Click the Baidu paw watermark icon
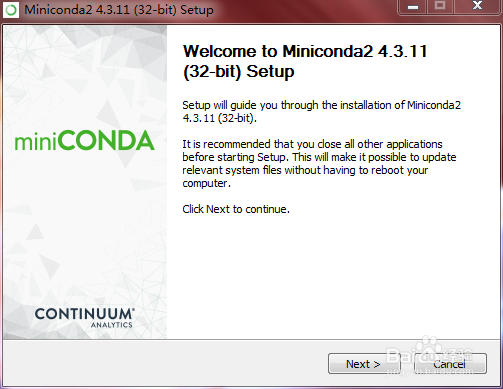This screenshot has height=389, width=503. click(429, 347)
